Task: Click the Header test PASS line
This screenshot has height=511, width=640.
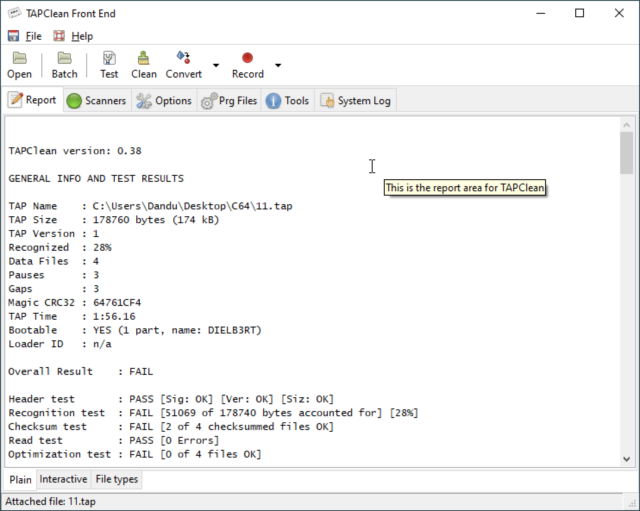Action: click(171, 399)
